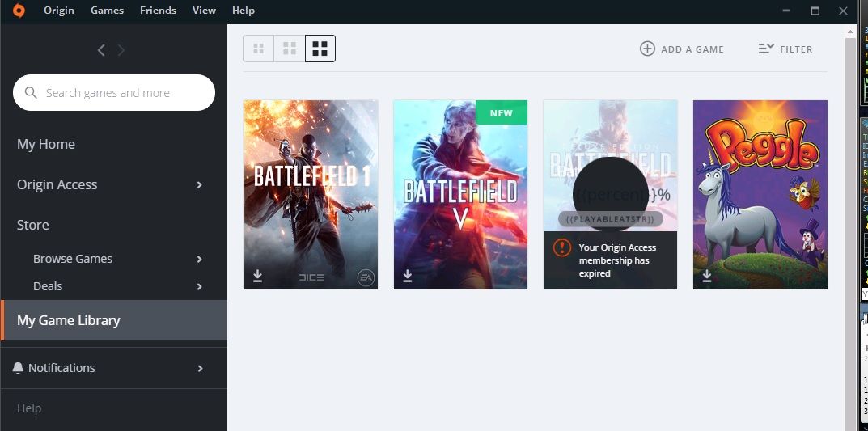The width and height of the screenshot is (868, 431).
Task: Click Battlefield V download icon
Action: coord(408,276)
